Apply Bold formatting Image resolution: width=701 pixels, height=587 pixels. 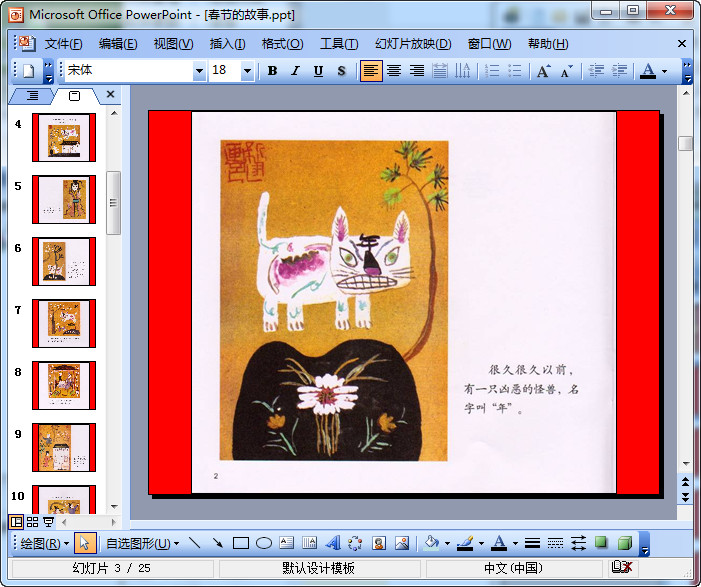[272, 71]
